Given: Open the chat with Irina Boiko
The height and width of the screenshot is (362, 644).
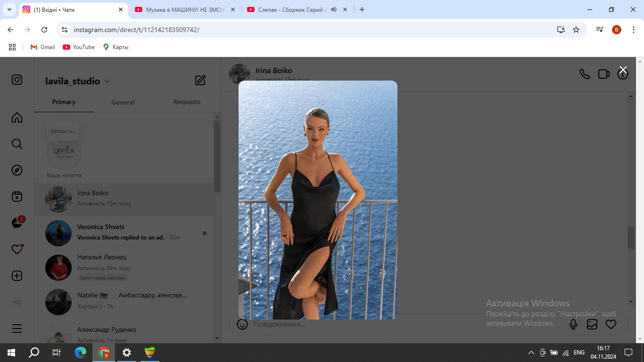Looking at the screenshot, I should (124, 199).
